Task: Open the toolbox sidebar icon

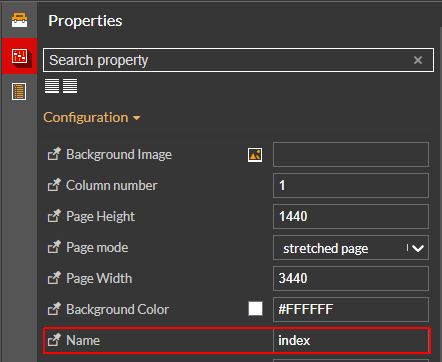Action: tap(19, 20)
